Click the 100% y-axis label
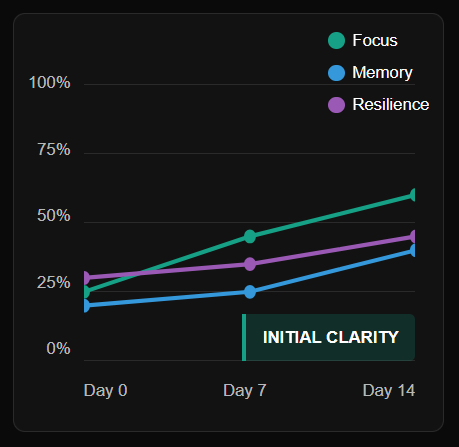This screenshot has height=447, width=459. point(50,82)
